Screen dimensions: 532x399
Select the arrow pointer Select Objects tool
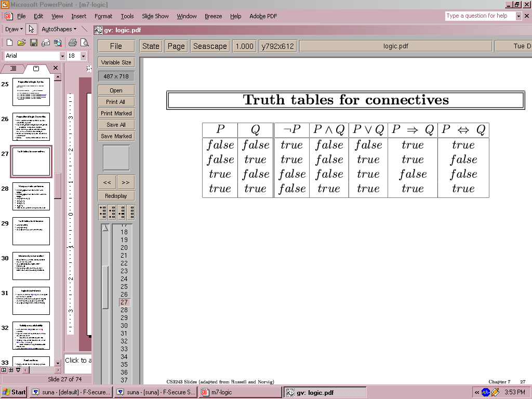point(31,29)
